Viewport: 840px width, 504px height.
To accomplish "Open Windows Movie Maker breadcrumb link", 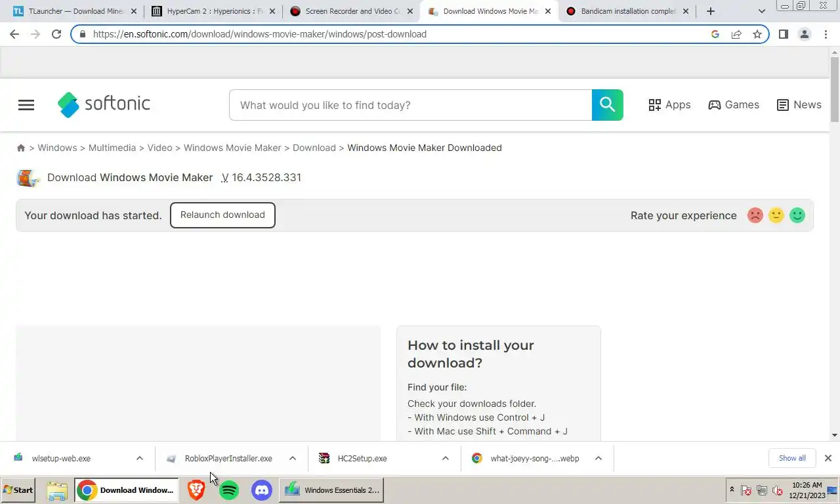I will pyautogui.click(x=232, y=148).
